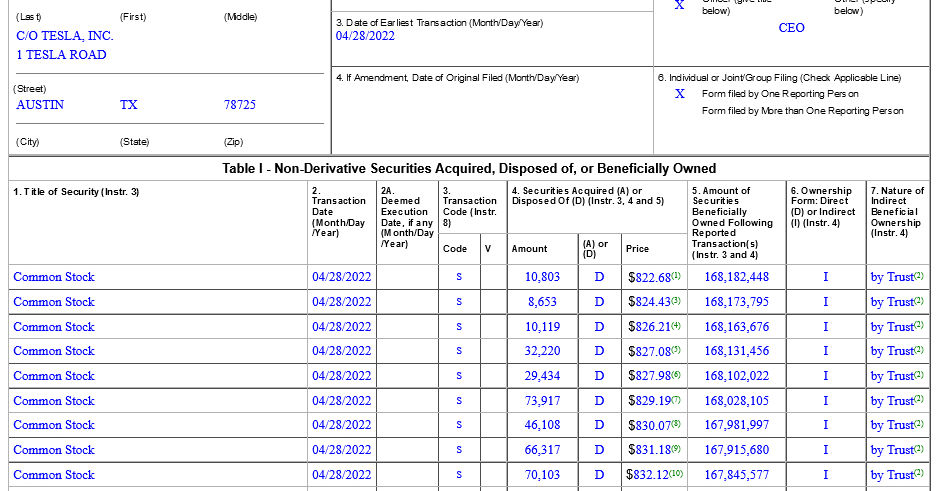Click the 1 TESLA ROAD address line

61,55
